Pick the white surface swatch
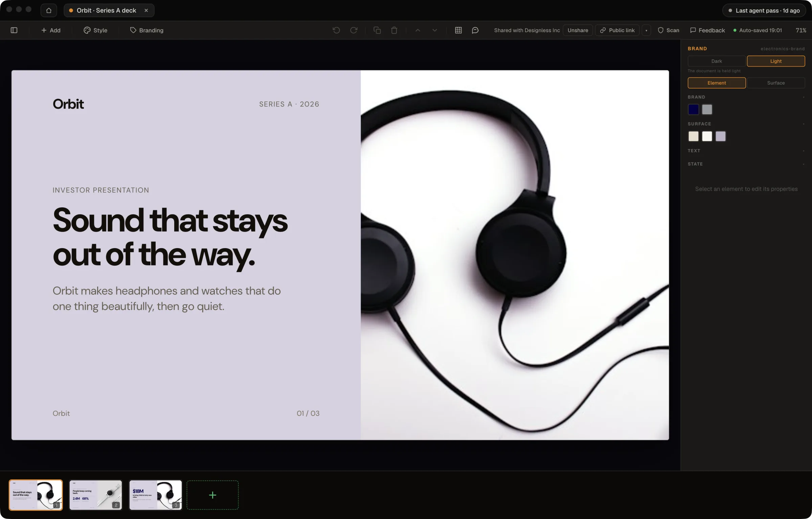 707,136
